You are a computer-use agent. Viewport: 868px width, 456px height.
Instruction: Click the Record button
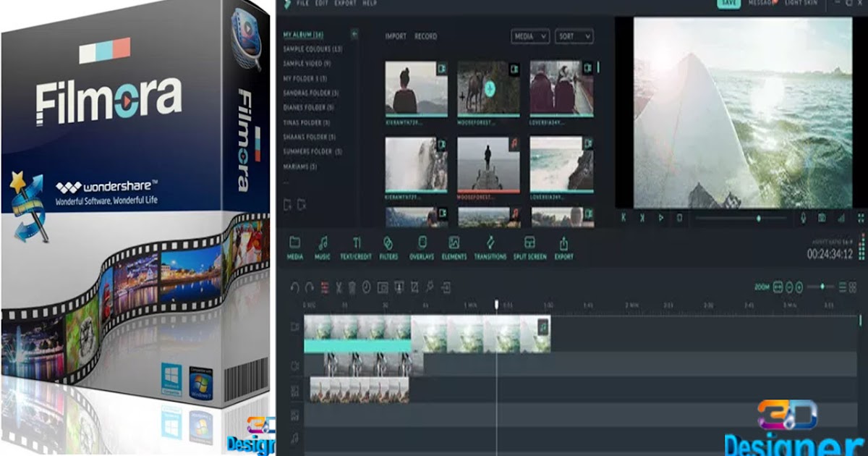pyautogui.click(x=425, y=36)
